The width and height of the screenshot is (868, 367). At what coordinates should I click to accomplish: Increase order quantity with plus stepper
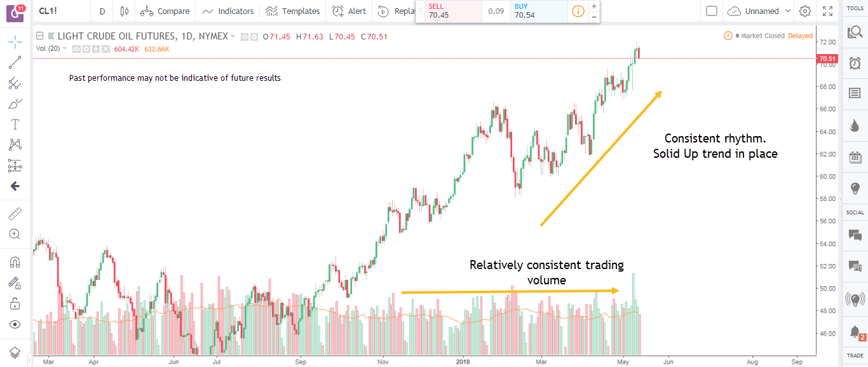pos(594,6)
